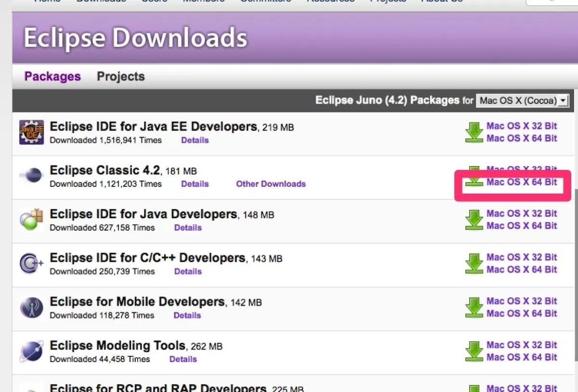
Task: Click "Downloaded 1,516,941 Times" text
Action: click(106, 140)
